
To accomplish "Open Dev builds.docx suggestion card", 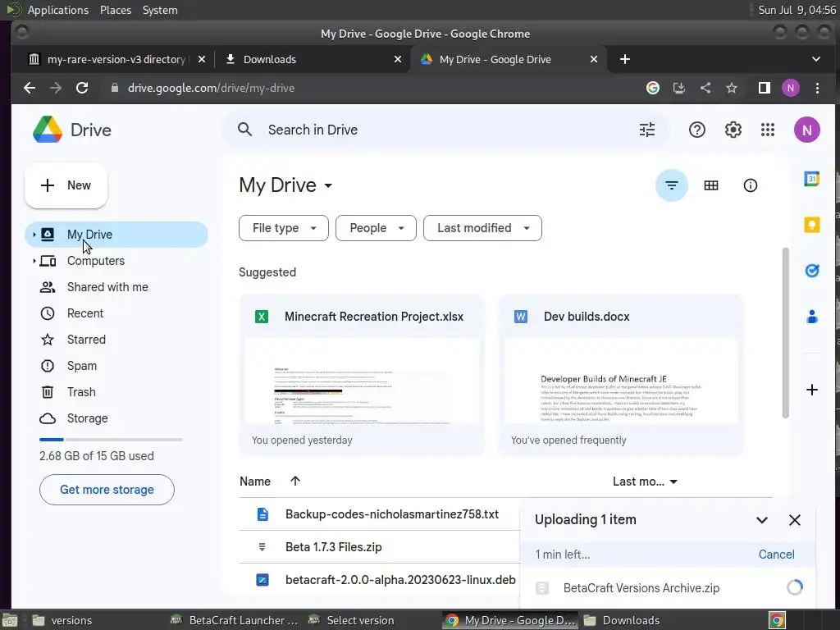I will coord(621,375).
